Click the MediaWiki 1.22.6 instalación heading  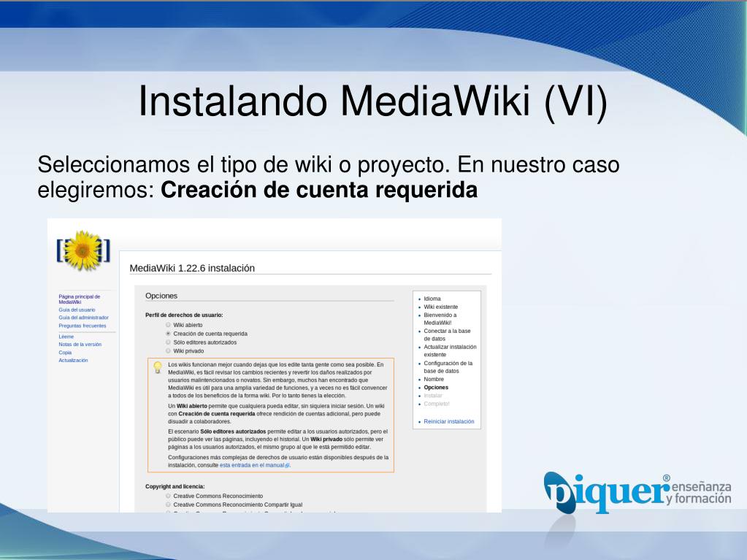coord(192,268)
